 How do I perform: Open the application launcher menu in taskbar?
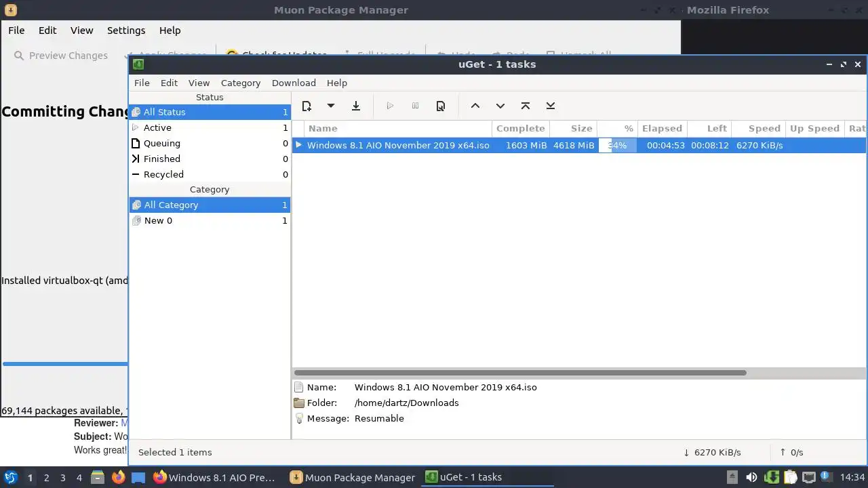tap(10, 477)
